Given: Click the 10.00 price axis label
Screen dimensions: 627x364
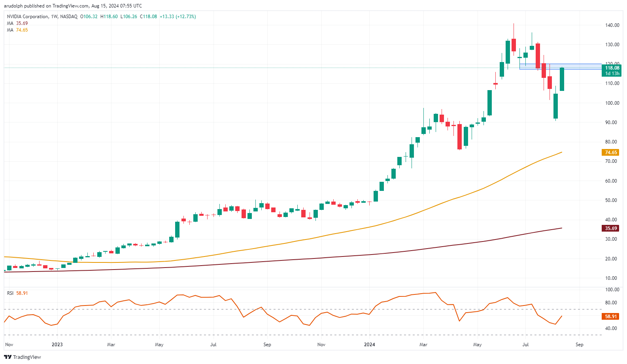Looking at the screenshot, I should tap(612, 278).
